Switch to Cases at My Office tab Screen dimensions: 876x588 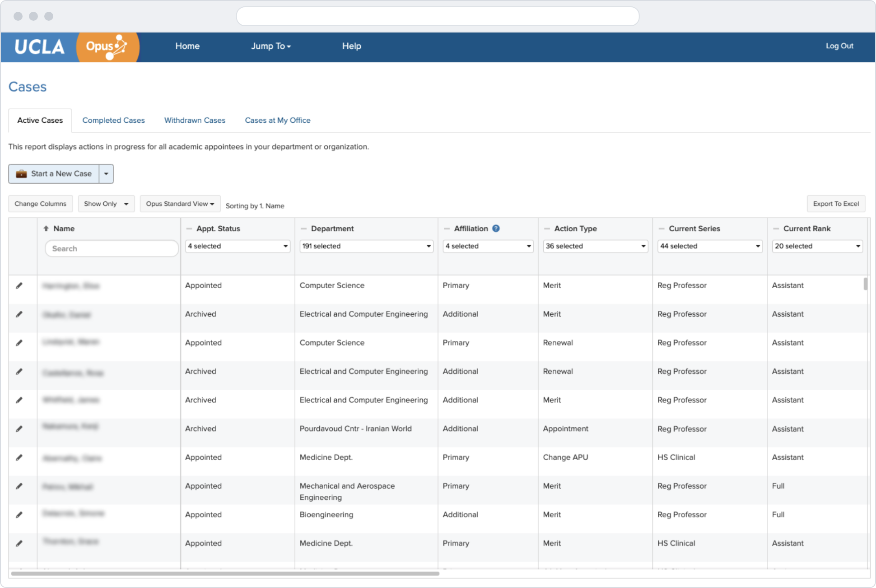278,120
